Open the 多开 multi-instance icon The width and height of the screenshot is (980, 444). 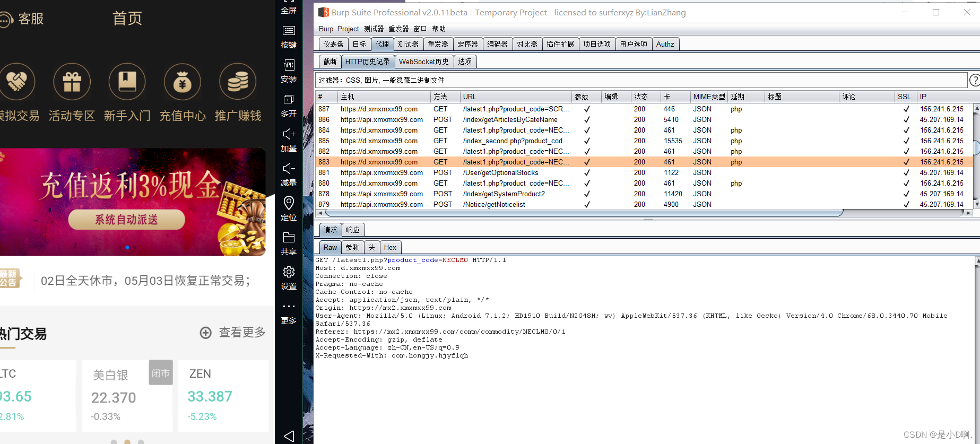tap(289, 100)
